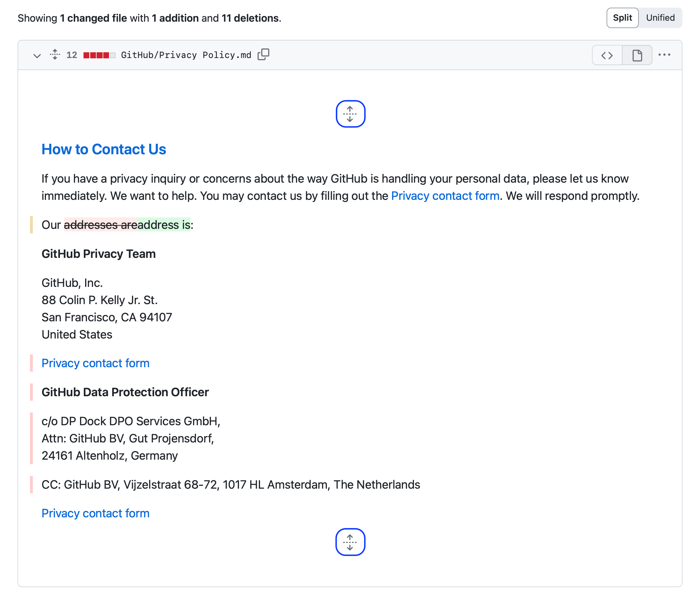Screen dimensions: 700x598
Task: Click the GitHub Data Protection Officer heading
Action: click(x=125, y=392)
